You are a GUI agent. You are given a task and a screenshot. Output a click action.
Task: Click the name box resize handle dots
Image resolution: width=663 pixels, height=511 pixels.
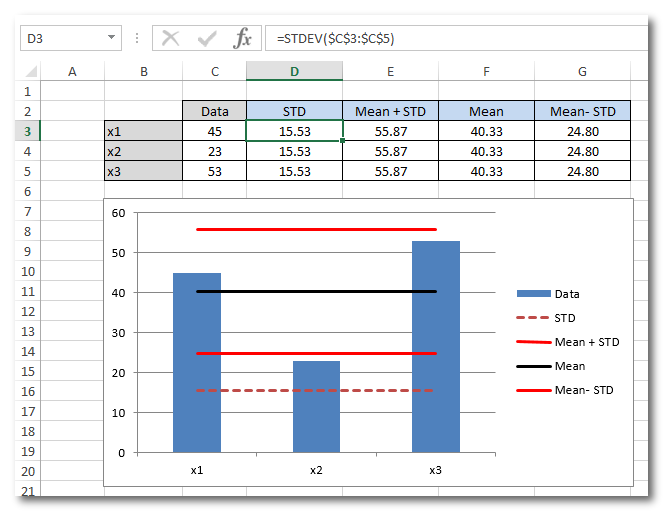point(136,39)
